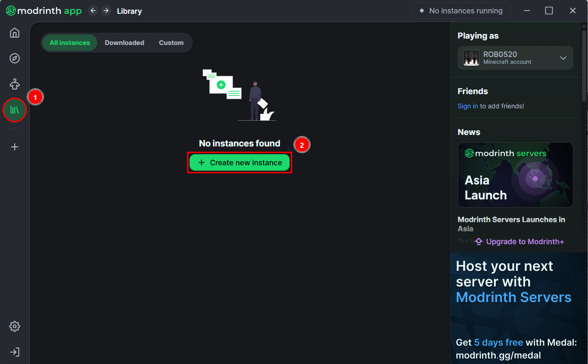Maximize the Modrinth app window
This screenshot has width=588, height=364.
pos(549,11)
